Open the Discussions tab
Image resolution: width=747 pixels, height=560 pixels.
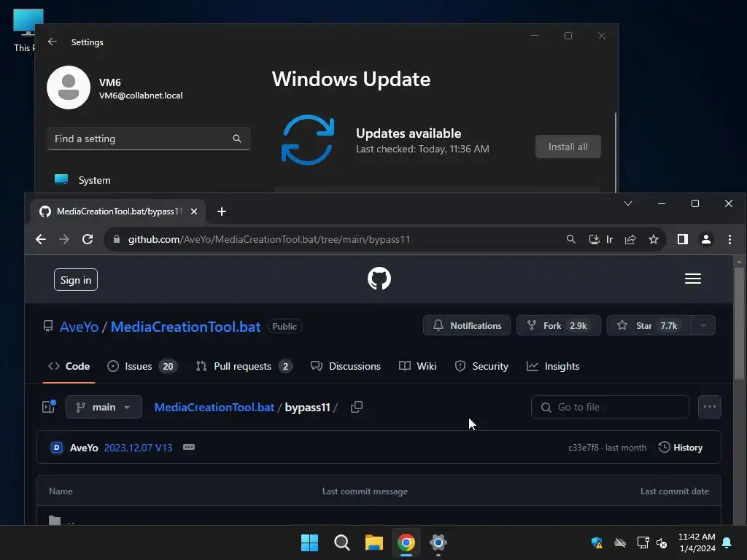click(x=346, y=366)
